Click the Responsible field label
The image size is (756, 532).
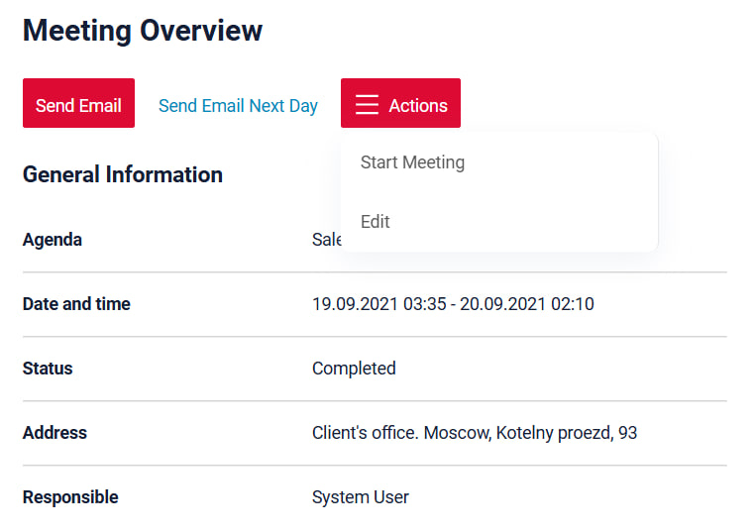tap(70, 497)
